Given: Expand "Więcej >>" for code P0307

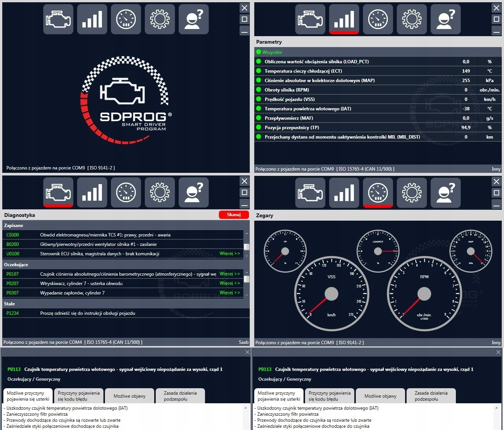Looking at the screenshot, I should pos(230,293).
